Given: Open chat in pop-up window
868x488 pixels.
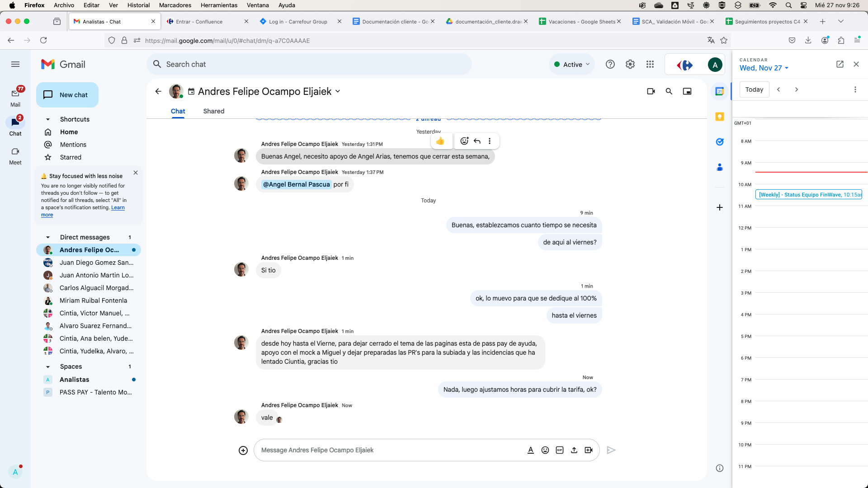Looking at the screenshot, I should 687,91.
